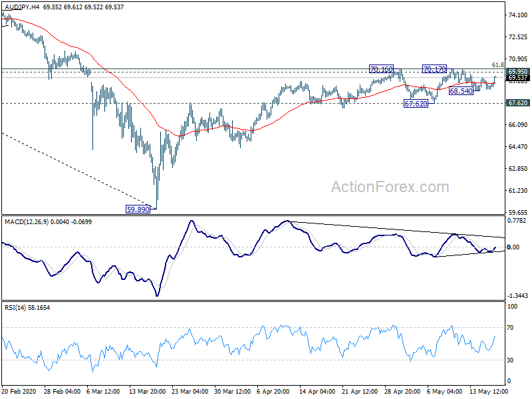Click the 70.170 price annotation

(435, 69)
